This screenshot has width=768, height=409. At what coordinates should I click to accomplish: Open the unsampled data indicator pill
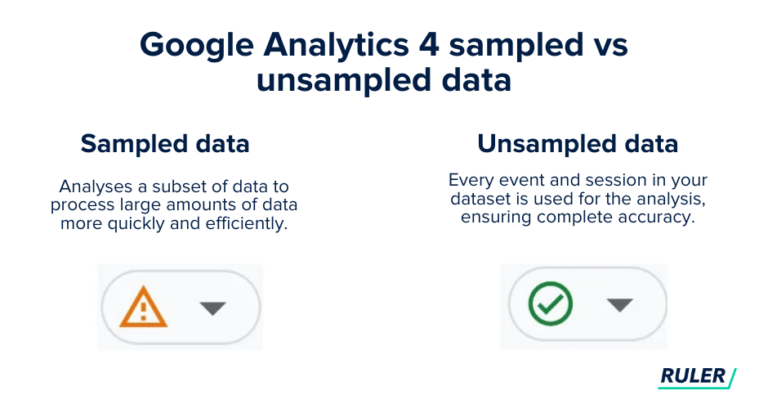pyautogui.click(x=587, y=304)
